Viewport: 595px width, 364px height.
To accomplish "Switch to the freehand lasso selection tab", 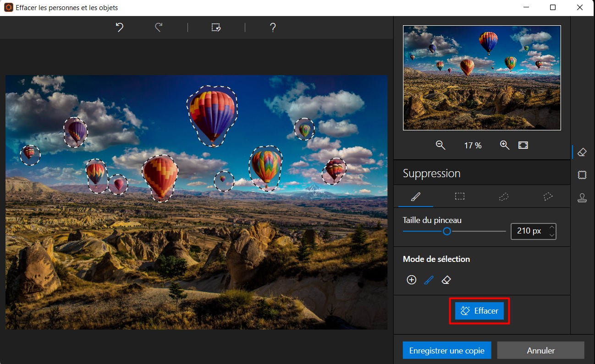I will tap(504, 196).
